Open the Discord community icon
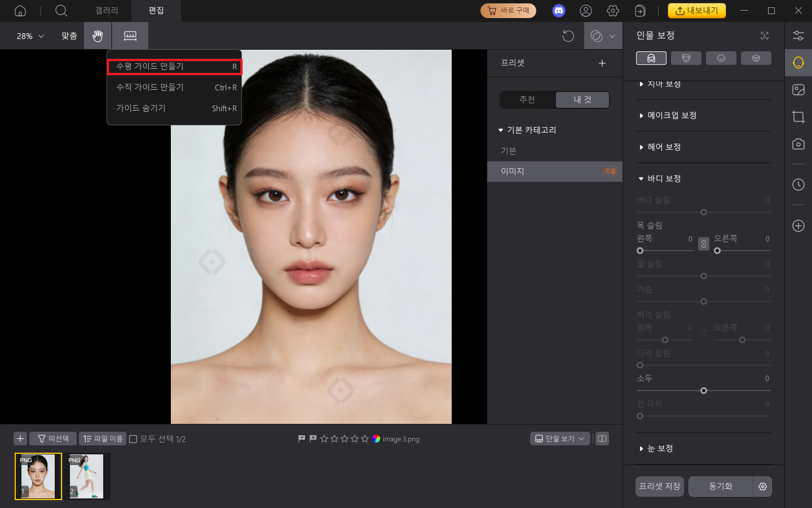 click(558, 11)
